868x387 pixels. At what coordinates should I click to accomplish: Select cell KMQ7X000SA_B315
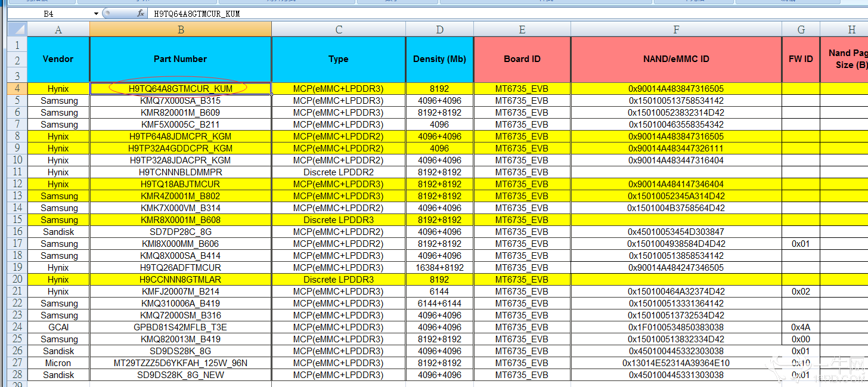click(181, 101)
